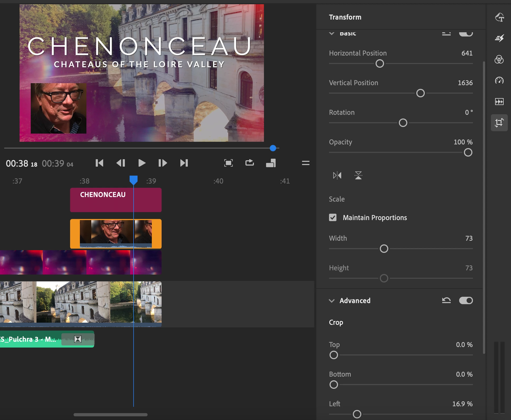Toggle the Basic section switch
Image resolution: width=511 pixels, height=420 pixels.
point(466,34)
